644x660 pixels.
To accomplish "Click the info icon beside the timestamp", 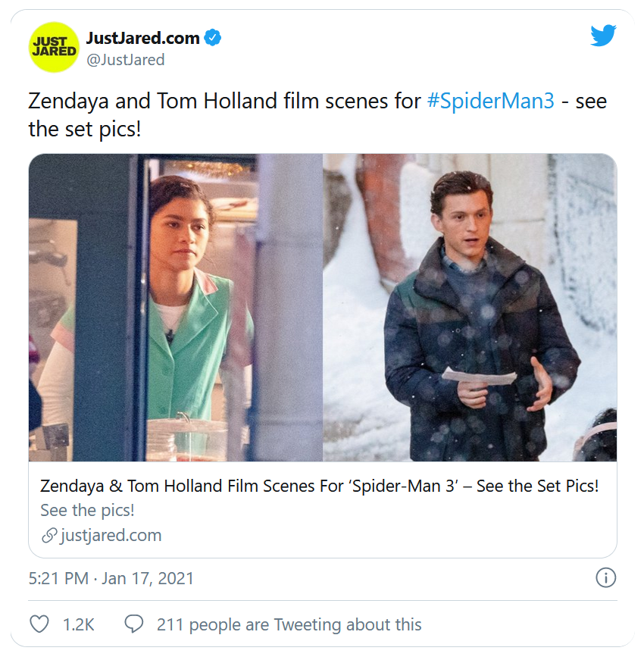I will click(605, 578).
